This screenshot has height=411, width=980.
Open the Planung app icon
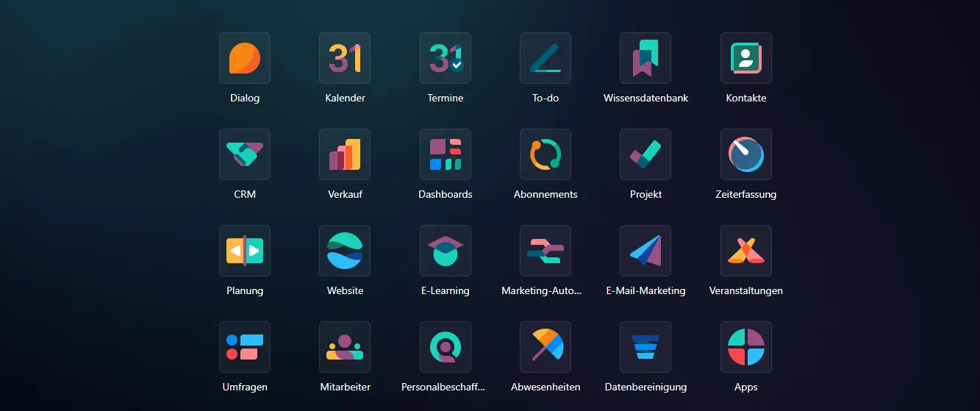tap(245, 251)
